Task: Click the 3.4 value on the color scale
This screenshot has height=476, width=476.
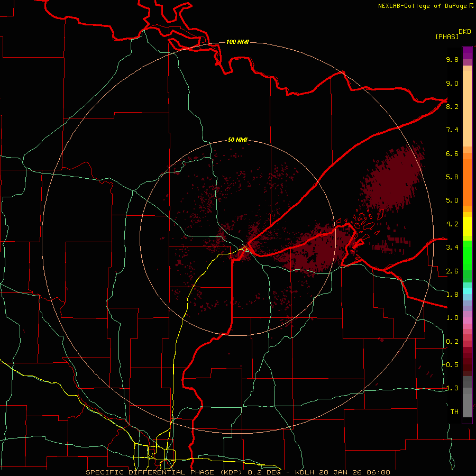Action: tap(452, 247)
